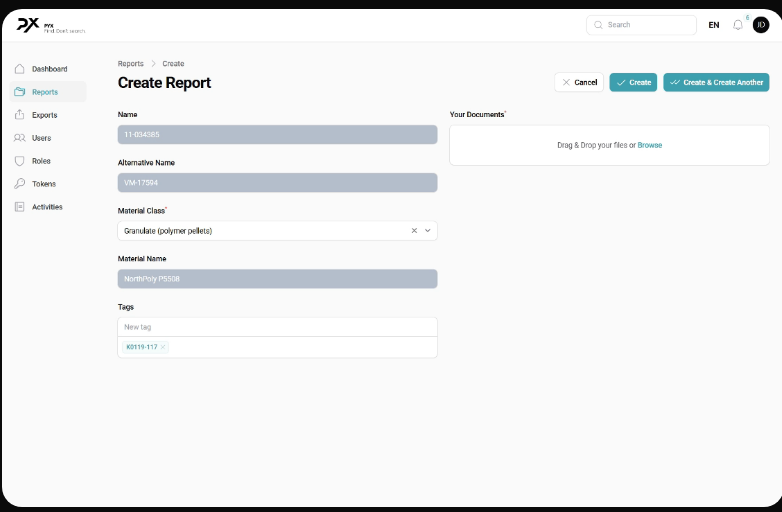This screenshot has height=512, width=782.
Task: Click the Drag & Drop documents area
Action: coord(609,145)
